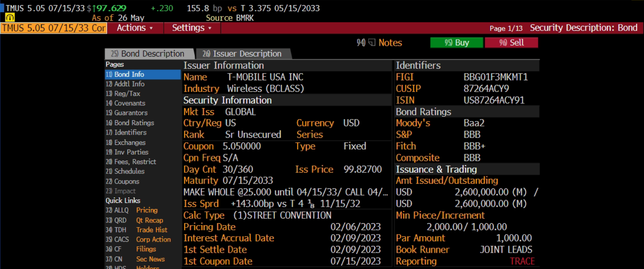Open the Settings dropdown menu

[192, 28]
